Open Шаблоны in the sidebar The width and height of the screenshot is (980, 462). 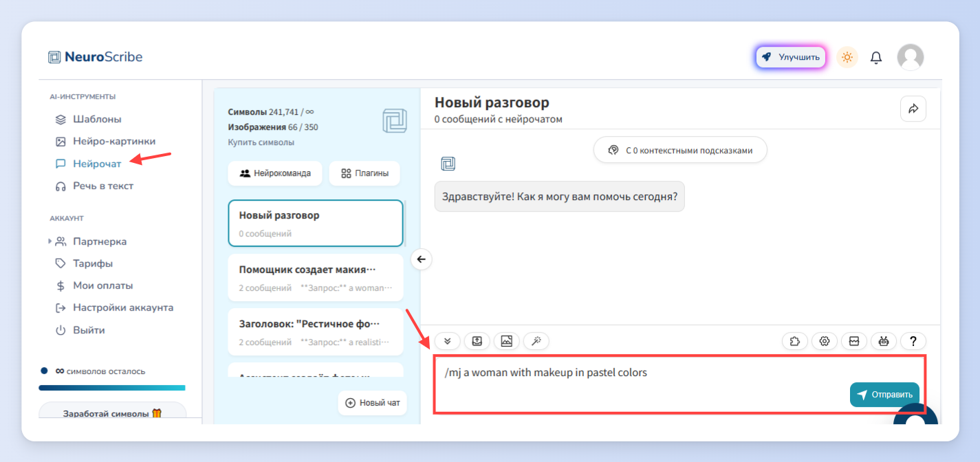tap(97, 119)
